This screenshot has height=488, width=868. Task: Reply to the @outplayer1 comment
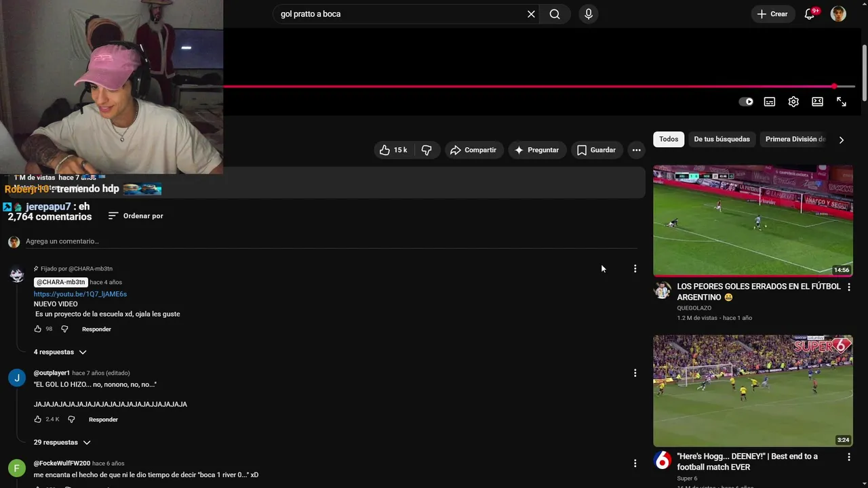[103, 420]
